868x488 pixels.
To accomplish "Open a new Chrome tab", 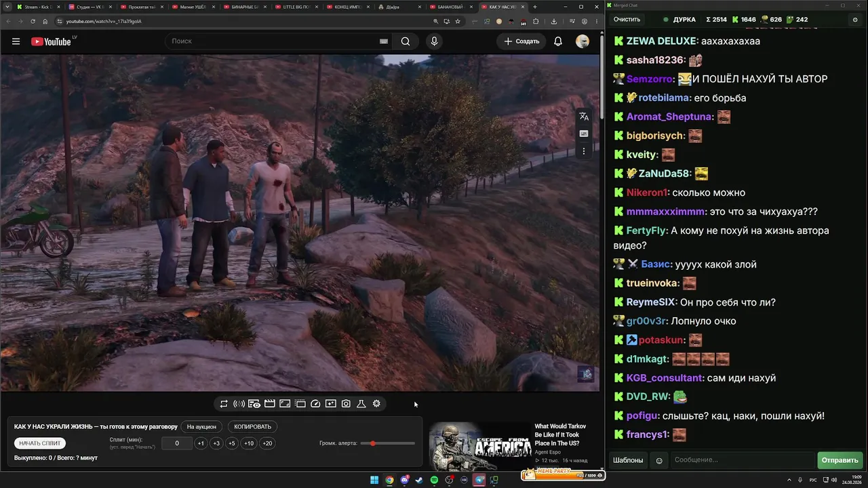I will [x=535, y=7].
